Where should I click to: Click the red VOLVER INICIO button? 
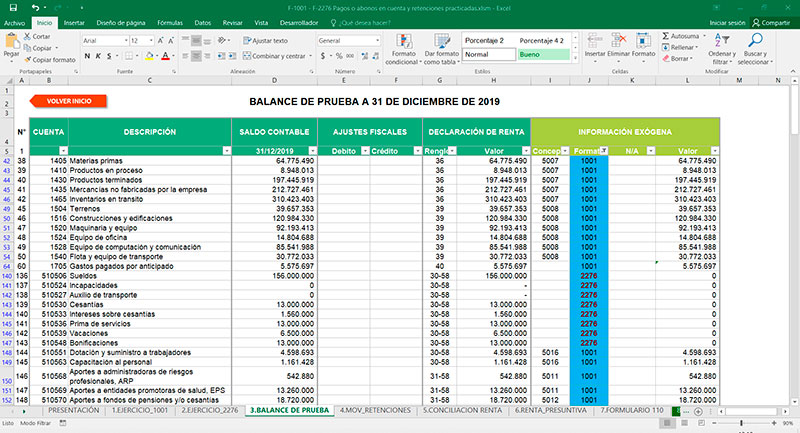tap(68, 101)
